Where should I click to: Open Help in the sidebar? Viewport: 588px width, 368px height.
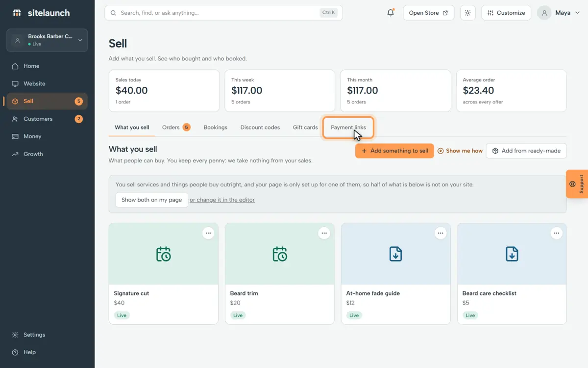tap(47, 352)
